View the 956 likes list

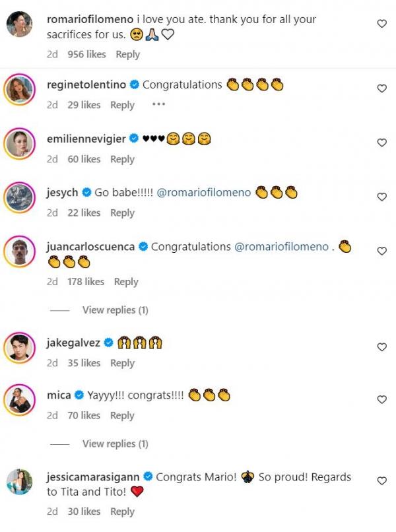[86, 55]
